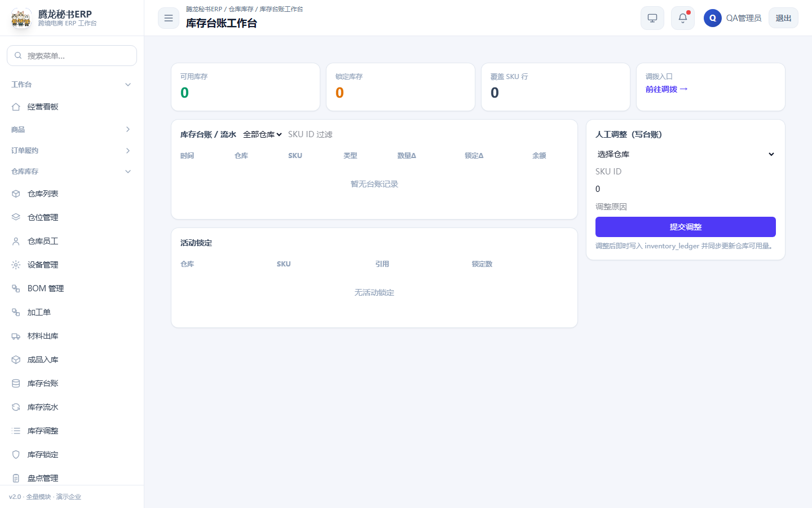Viewport: 812px width, 508px height.
Task: Focus the 调整原因 input
Action: coord(686,207)
